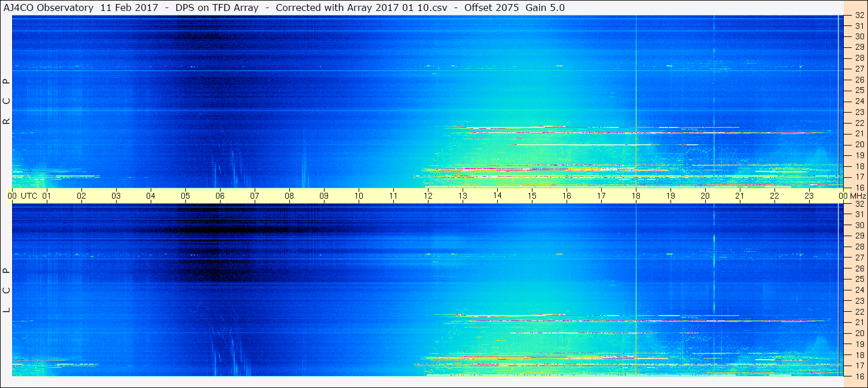The height and width of the screenshot is (388, 868).
Task: Click the "MHz" label on the time axis
Action: click(x=858, y=196)
